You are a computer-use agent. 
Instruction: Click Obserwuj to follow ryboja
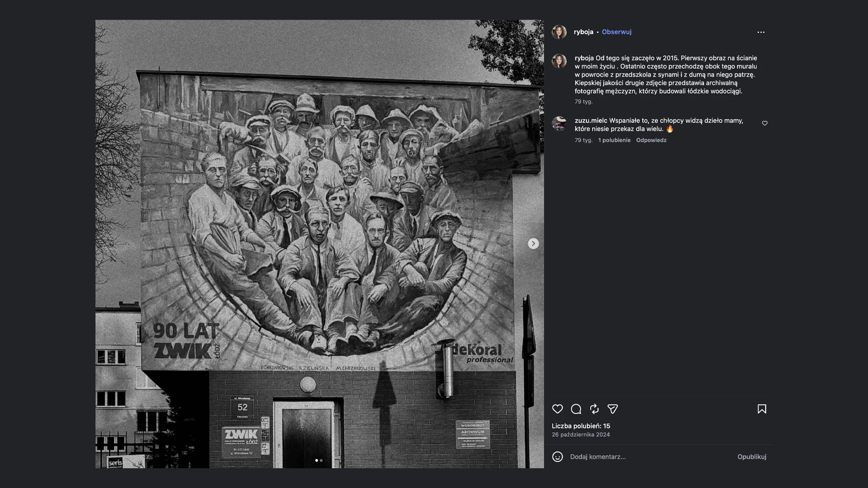point(616,32)
